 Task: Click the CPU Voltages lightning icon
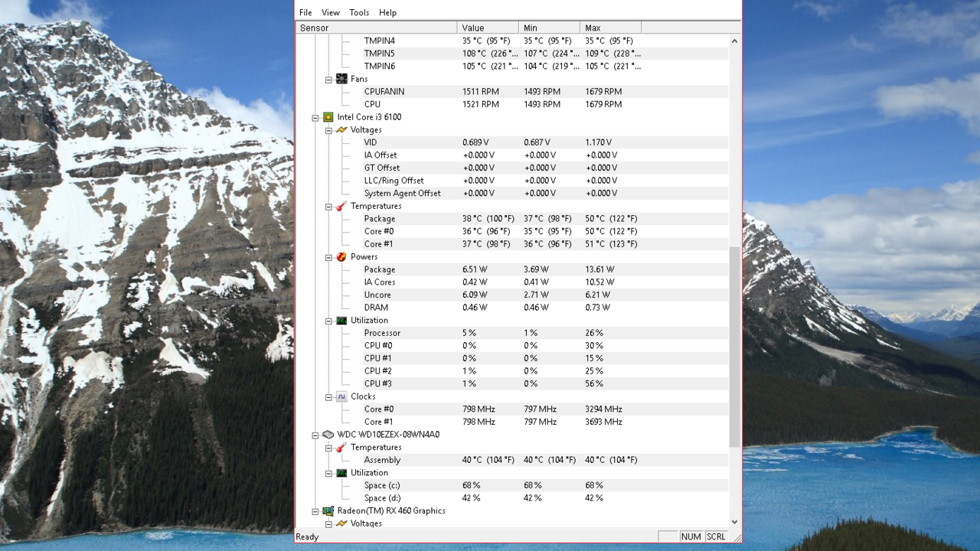(x=341, y=130)
